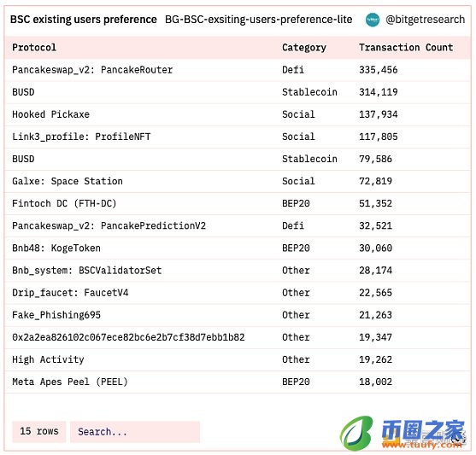Click transaction count 22,565
The image size is (476, 455).
pyautogui.click(x=375, y=293)
